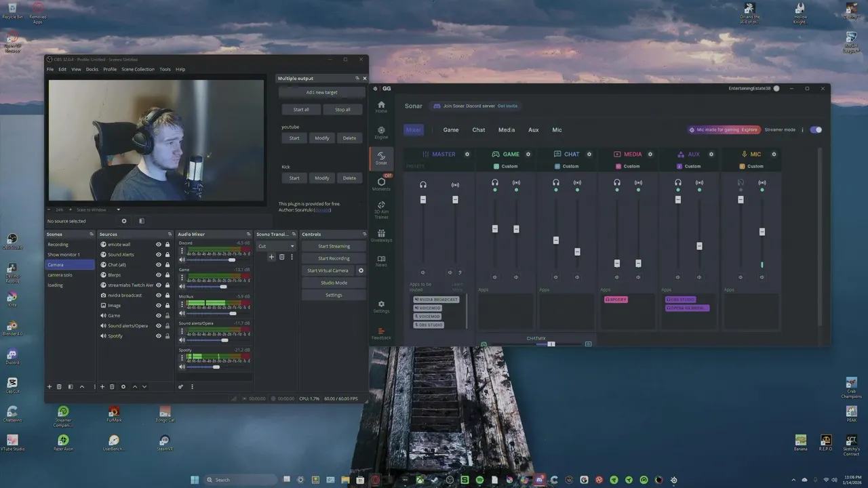Open the Docks menu in OBS
This screenshot has width=868, height=488.
tap(92, 69)
